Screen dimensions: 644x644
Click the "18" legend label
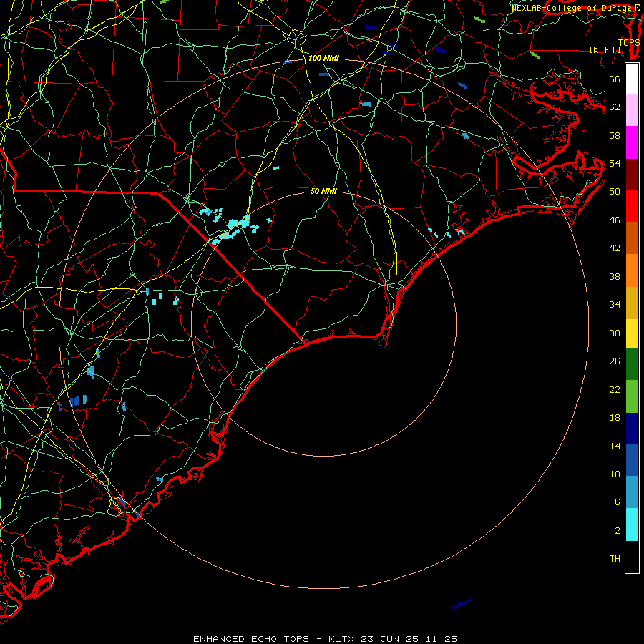(x=615, y=418)
